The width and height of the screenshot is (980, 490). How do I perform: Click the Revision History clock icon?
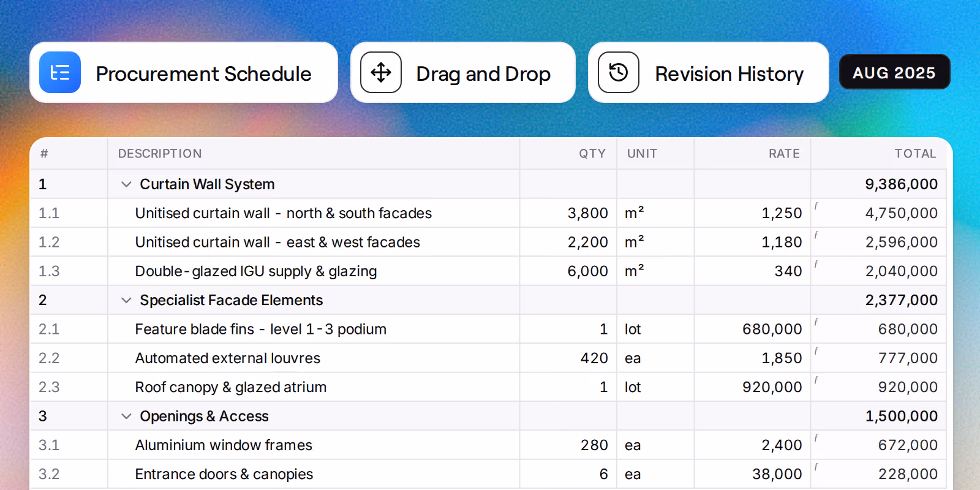pyautogui.click(x=619, y=72)
